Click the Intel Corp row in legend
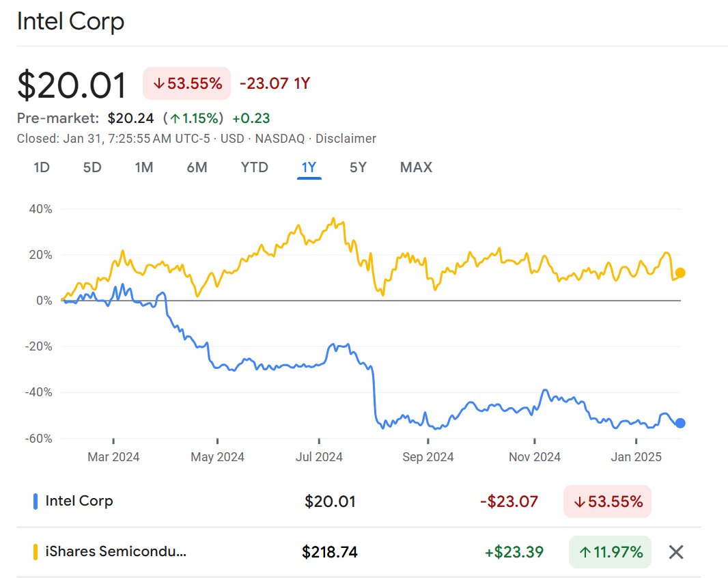The image size is (728, 578). 79,501
